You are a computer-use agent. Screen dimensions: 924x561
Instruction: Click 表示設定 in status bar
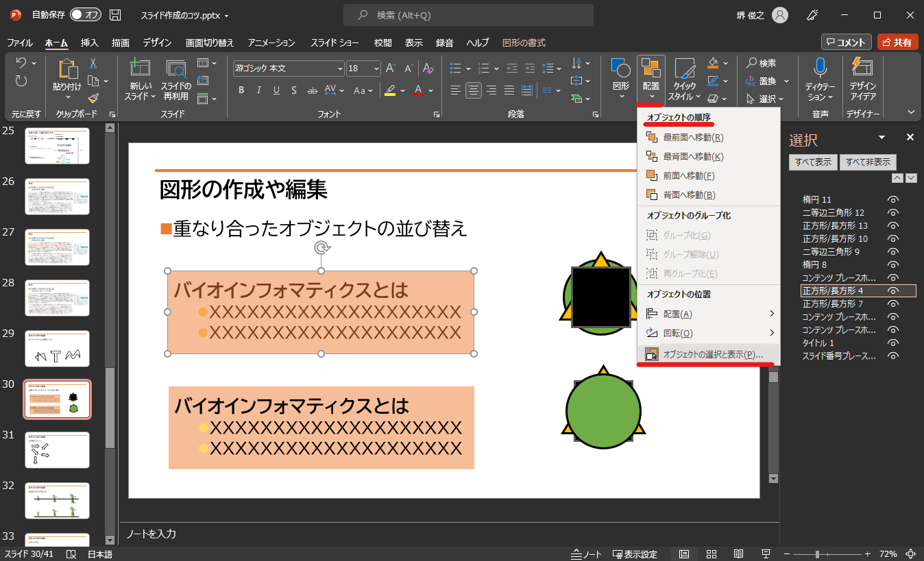[x=635, y=554]
